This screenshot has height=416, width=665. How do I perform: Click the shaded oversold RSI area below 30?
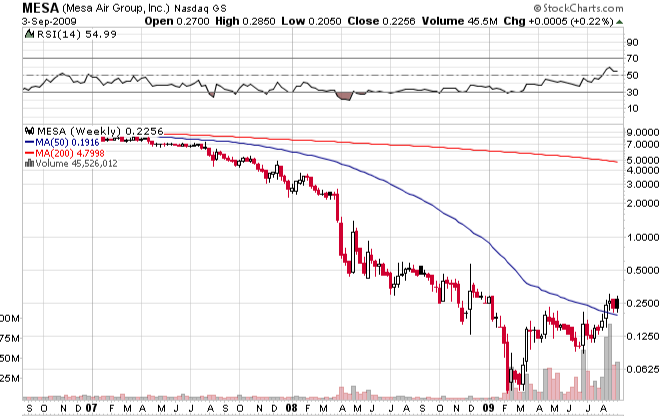point(344,96)
